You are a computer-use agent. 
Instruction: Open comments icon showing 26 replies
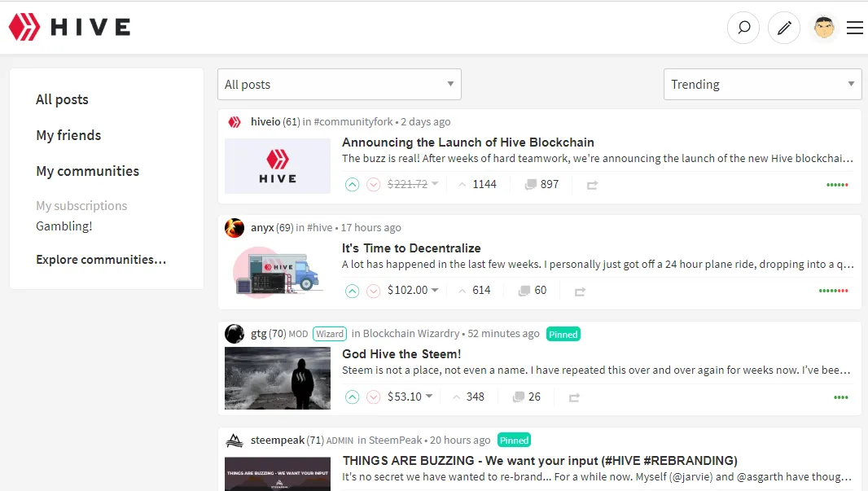[519, 397]
